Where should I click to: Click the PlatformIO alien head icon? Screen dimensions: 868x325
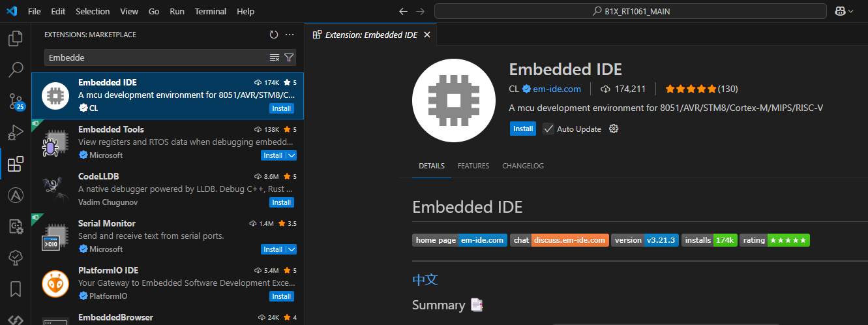(x=55, y=284)
